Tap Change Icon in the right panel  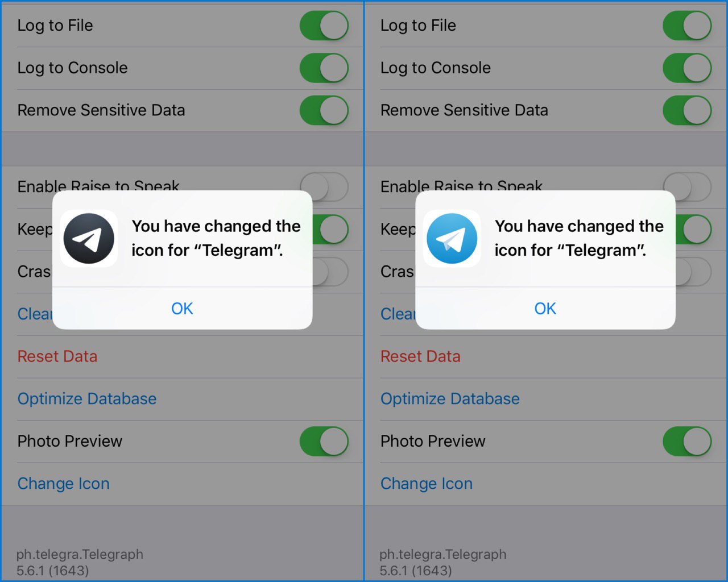pyautogui.click(x=427, y=484)
